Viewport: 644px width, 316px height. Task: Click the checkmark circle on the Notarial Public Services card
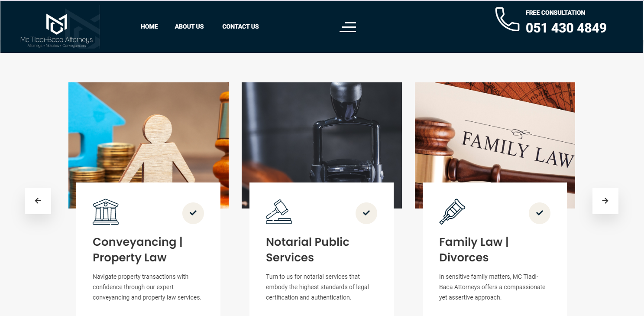click(x=366, y=213)
